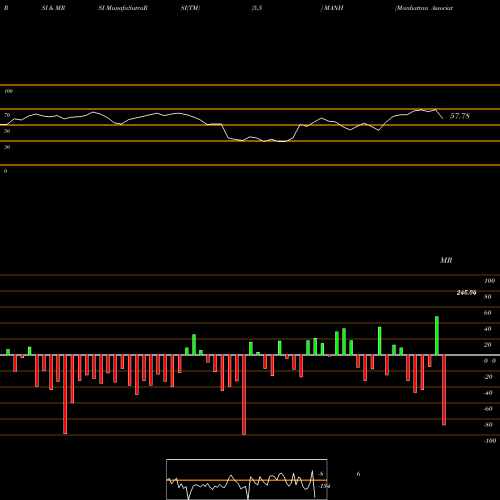Click the MR axis 20 label
The image size is (500, 500).
[x=488, y=345]
